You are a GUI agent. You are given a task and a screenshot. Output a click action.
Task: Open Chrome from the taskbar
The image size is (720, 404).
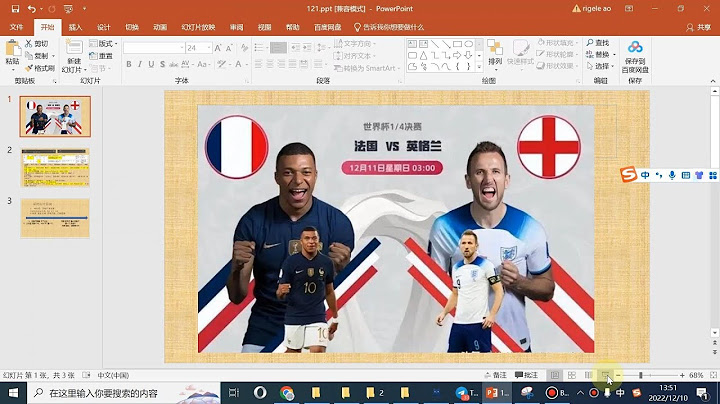tap(287, 393)
